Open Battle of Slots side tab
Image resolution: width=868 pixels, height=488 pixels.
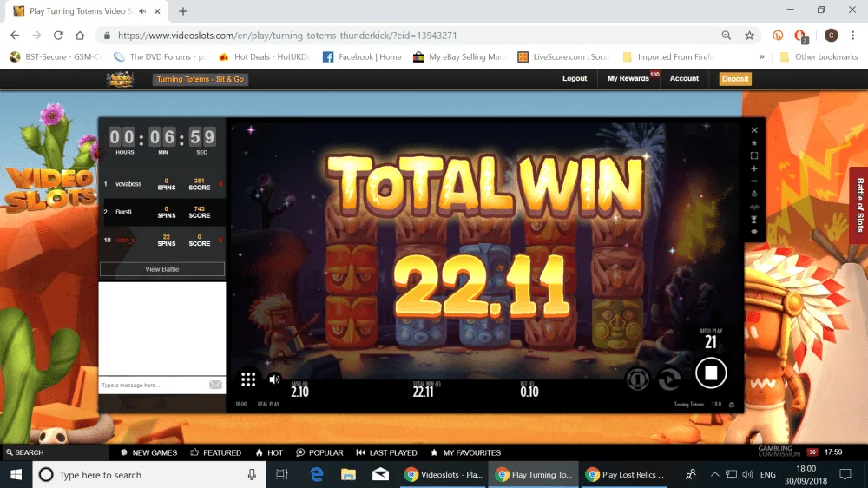coord(859,206)
